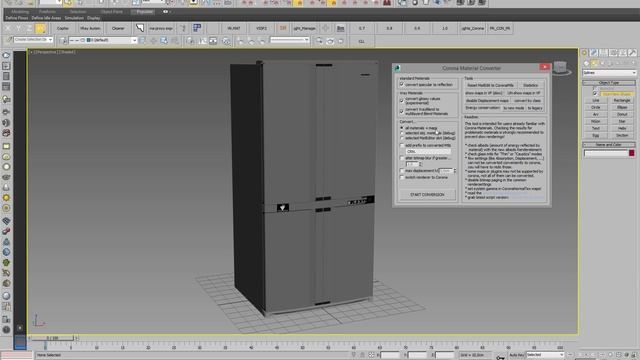Select selected obj. materials radio option
The width and height of the screenshot is (640, 360).
click(402, 133)
